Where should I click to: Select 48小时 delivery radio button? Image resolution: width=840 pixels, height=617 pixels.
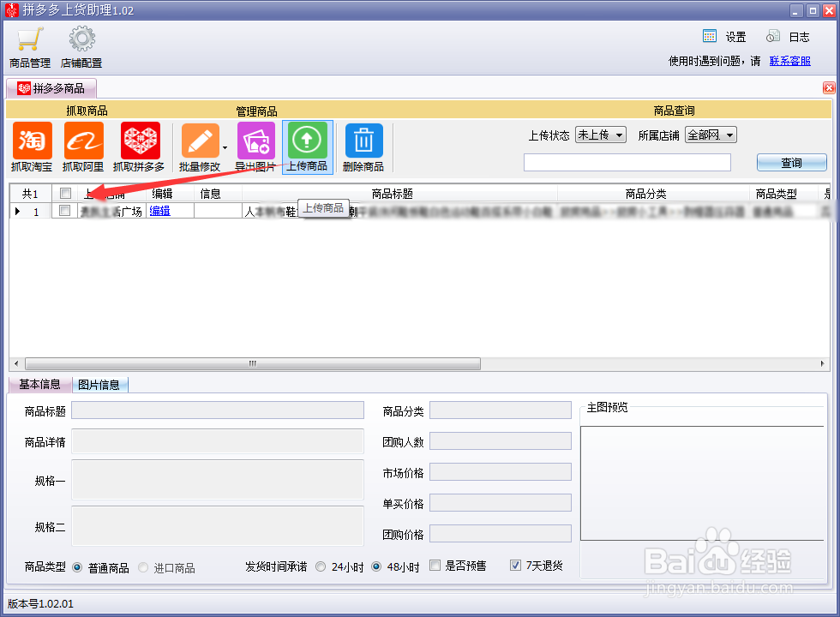[x=376, y=566]
